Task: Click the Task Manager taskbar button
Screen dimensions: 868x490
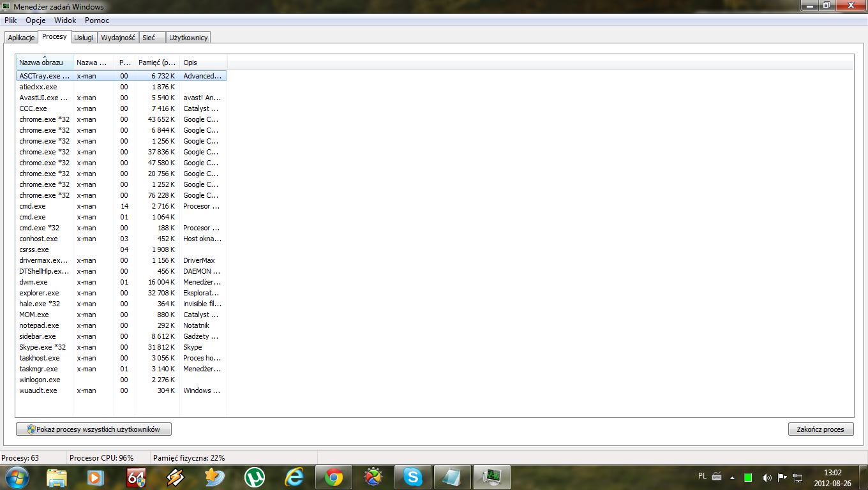Action: click(491, 477)
